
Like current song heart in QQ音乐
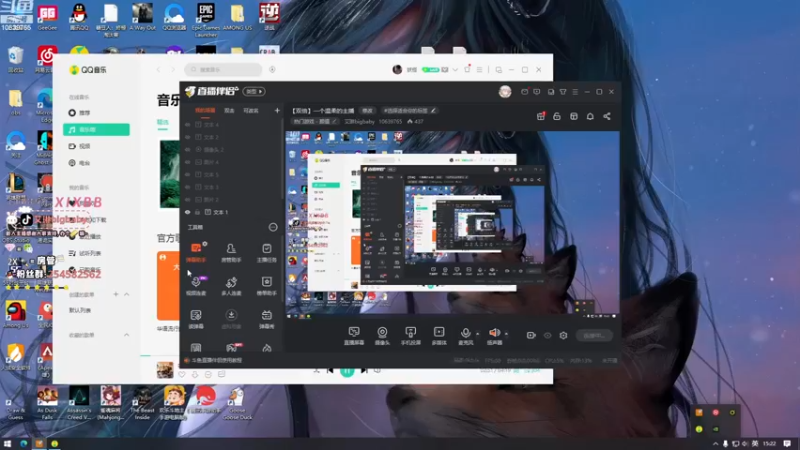tap(182, 374)
